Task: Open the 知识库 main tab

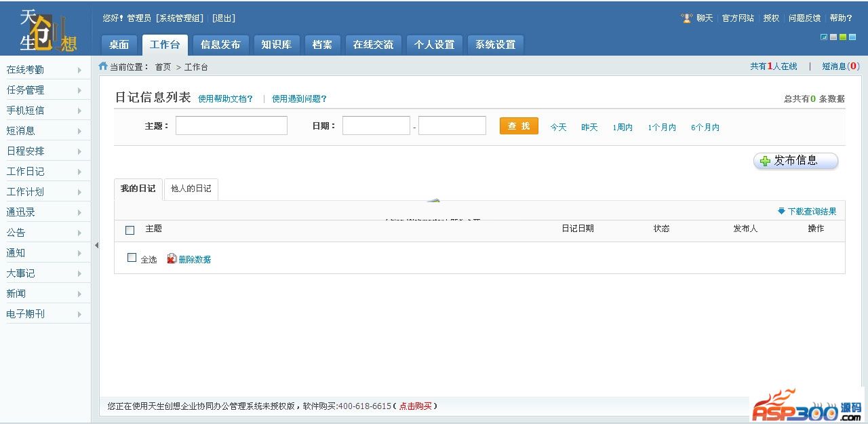Action: tap(277, 45)
